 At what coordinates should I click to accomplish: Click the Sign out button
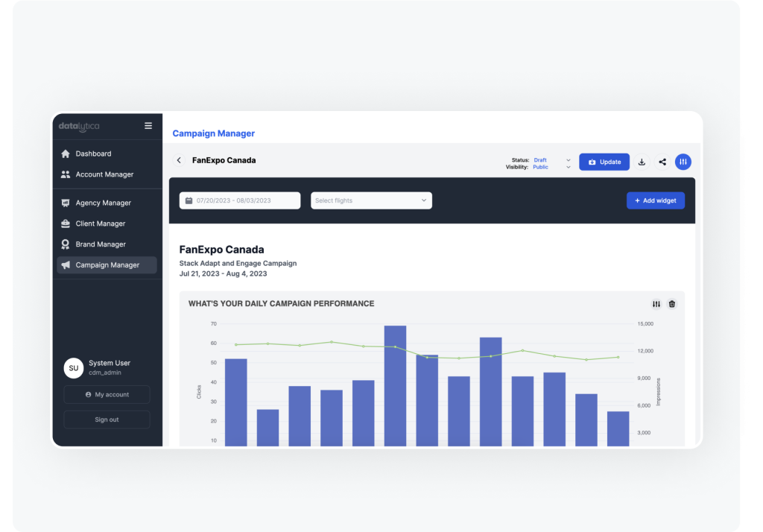[x=107, y=419]
